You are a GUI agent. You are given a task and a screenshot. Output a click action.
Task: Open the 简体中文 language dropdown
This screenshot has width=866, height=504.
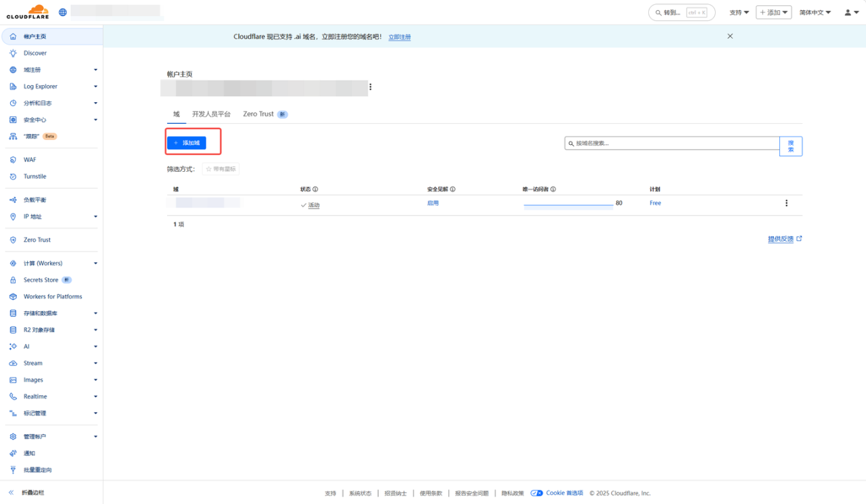pyautogui.click(x=815, y=12)
